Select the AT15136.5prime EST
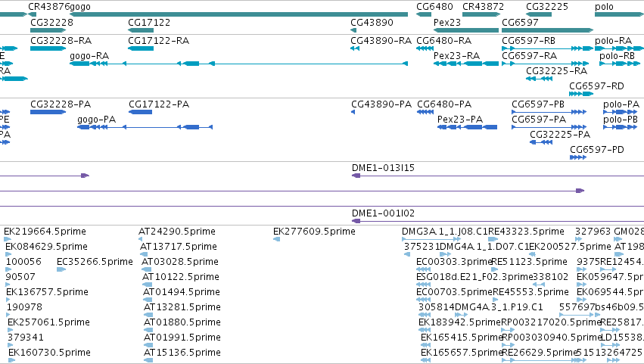 148,360
